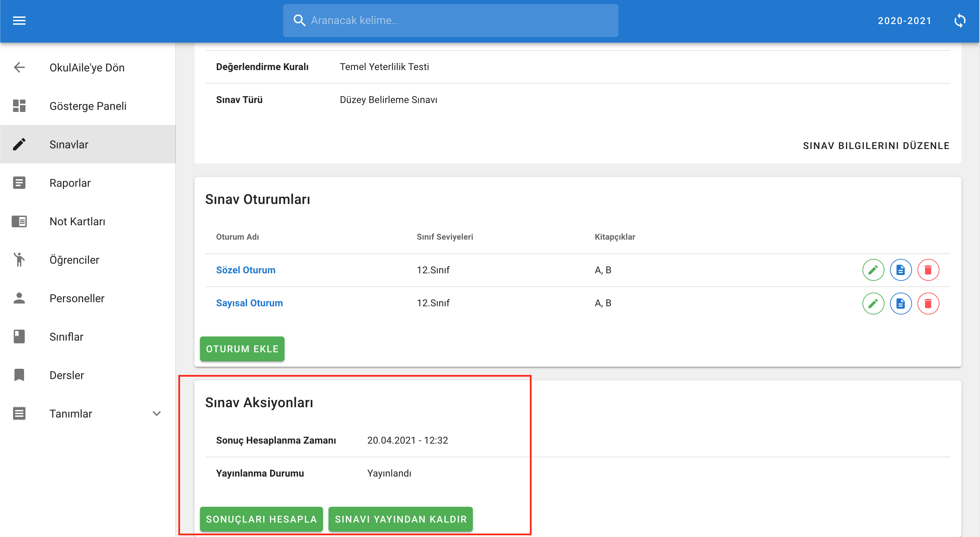Open the hamburger menu icon
The image size is (980, 537).
pos(19,21)
